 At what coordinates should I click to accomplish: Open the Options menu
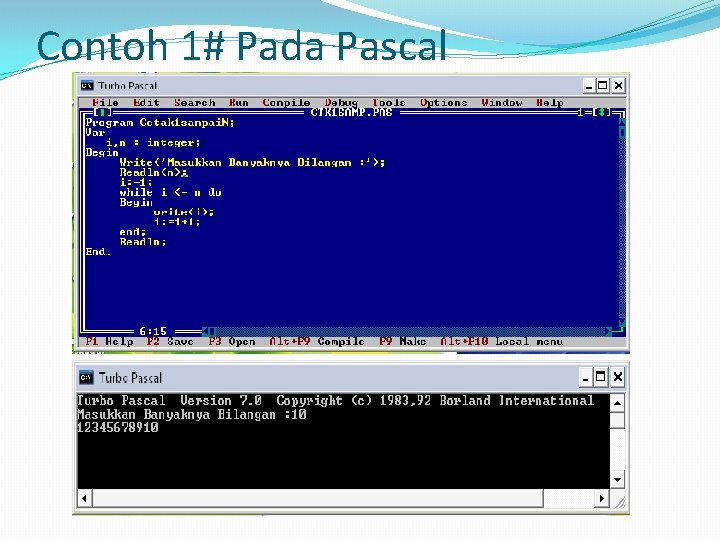pos(444,102)
